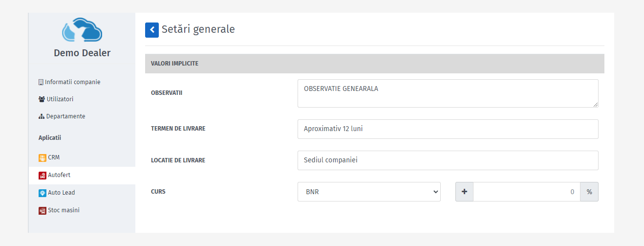Click the CRM app icon
Image resolution: width=644 pixels, height=246 pixels.
[42, 157]
